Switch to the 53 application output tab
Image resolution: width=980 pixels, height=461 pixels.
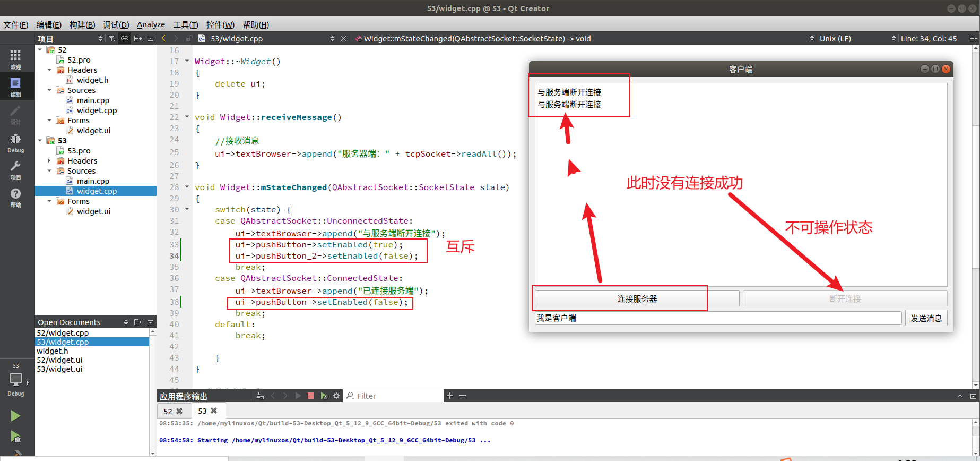click(202, 411)
